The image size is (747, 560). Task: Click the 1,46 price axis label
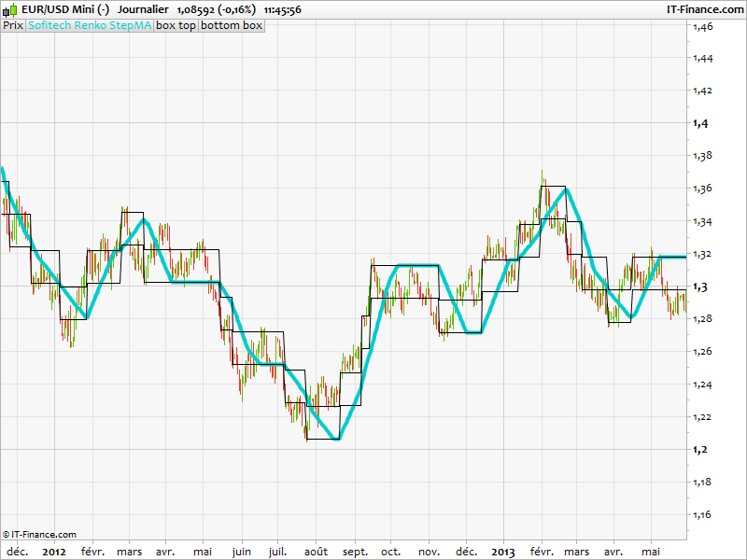(703, 27)
